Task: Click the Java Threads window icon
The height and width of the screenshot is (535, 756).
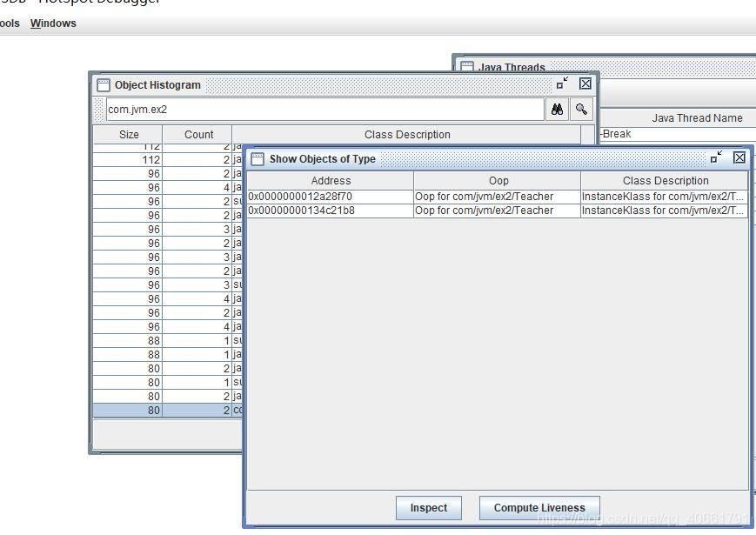Action: click(x=466, y=66)
